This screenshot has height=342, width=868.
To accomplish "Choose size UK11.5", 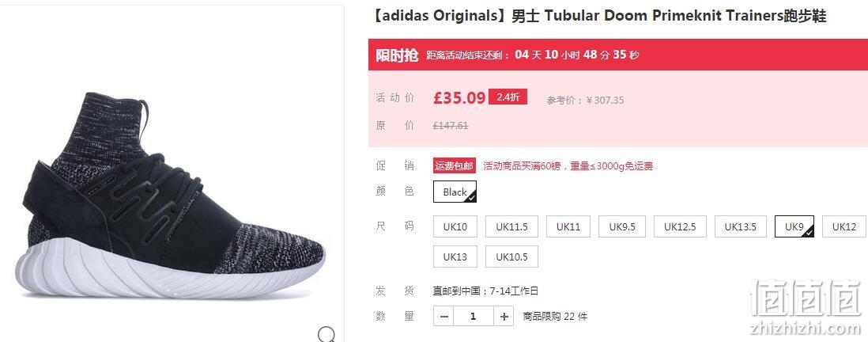I will click(x=511, y=226).
